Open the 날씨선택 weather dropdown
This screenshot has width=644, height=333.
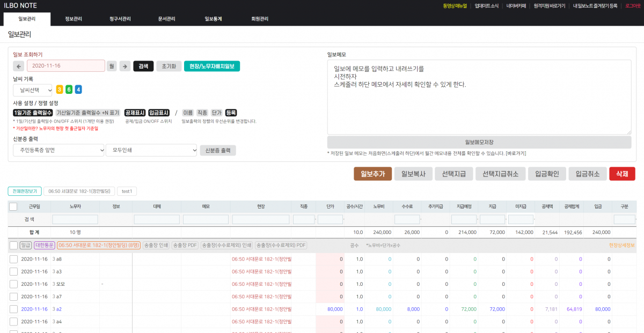click(33, 90)
